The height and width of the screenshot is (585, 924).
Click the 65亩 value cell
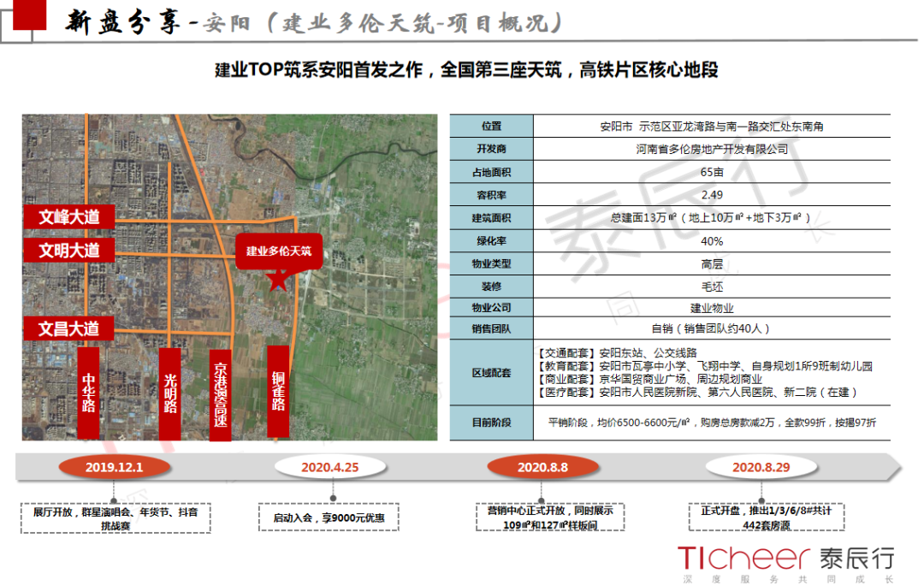tap(712, 172)
